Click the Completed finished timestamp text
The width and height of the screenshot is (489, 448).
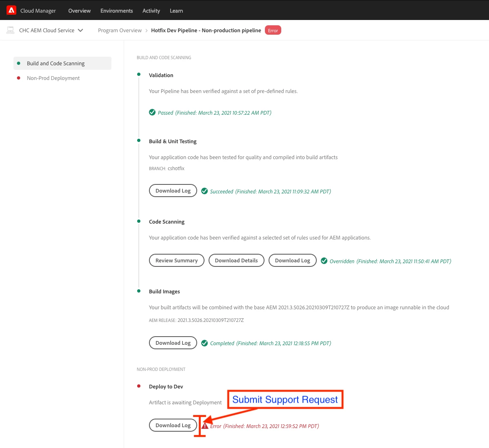(x=284, y=343)
